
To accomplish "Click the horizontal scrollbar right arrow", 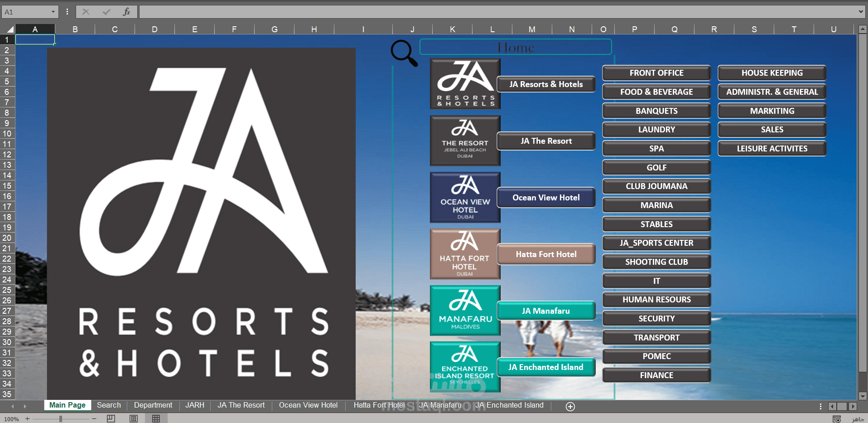I will click(853, 407).
